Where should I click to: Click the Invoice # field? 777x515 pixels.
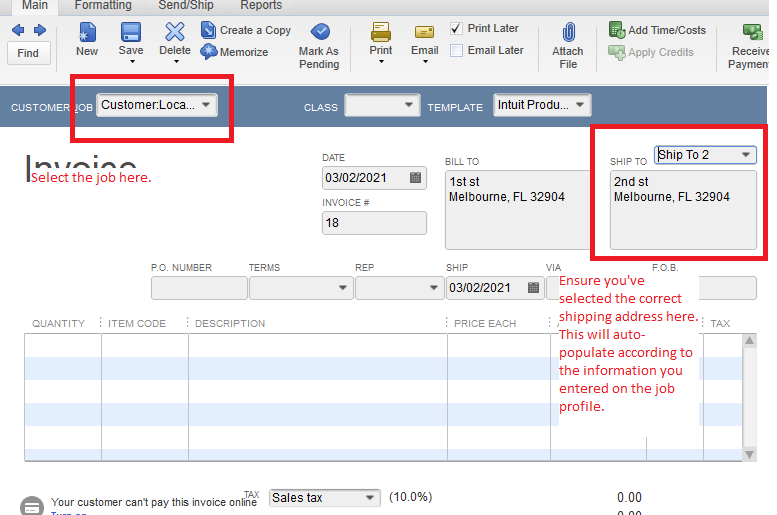374,223
